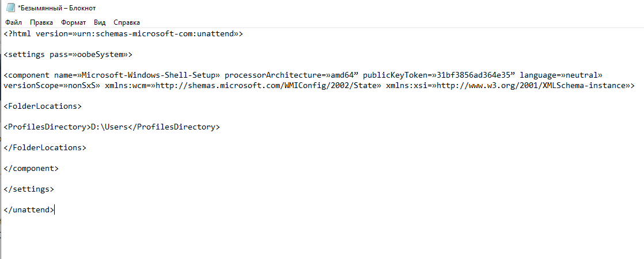This screenshot has width=644, height=259.
Task: Open the Вид menu
Action: coord(100,22)
